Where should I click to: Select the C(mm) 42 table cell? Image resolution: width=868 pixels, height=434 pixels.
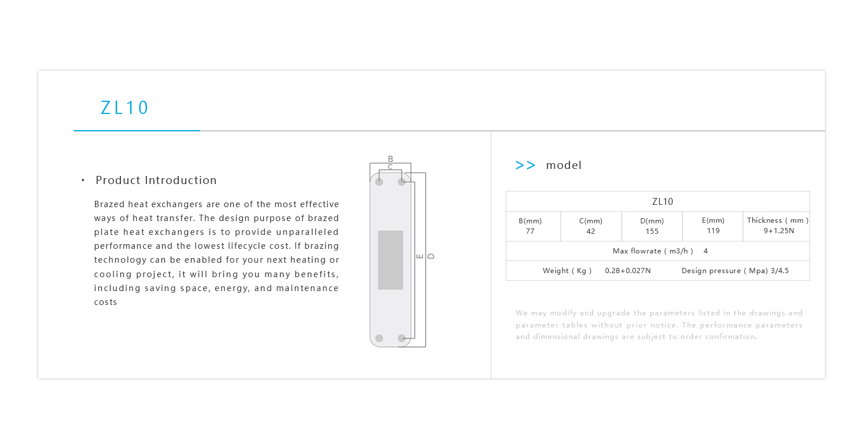(x=591, y=226)
